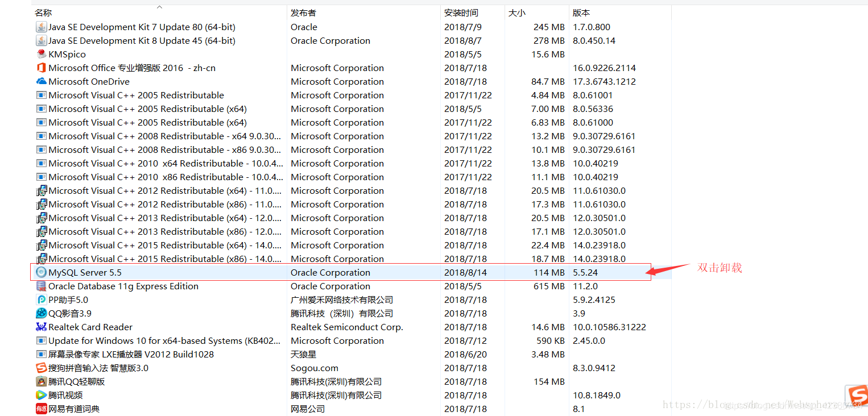Viewport: 868px width, 416px height.
Task: Click the 网易有道词典 dictionary icon
Action: point(42,409)
